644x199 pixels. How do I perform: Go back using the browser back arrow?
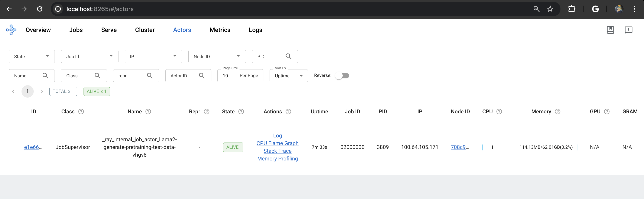point(9,9)
